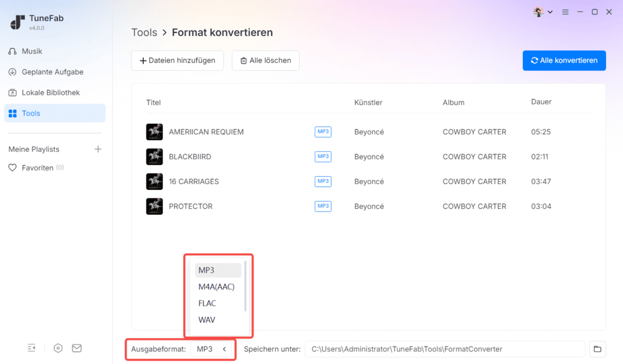Click the Alle löschen button
This screenshot has height=364, width=623.
tap(265, 60)
